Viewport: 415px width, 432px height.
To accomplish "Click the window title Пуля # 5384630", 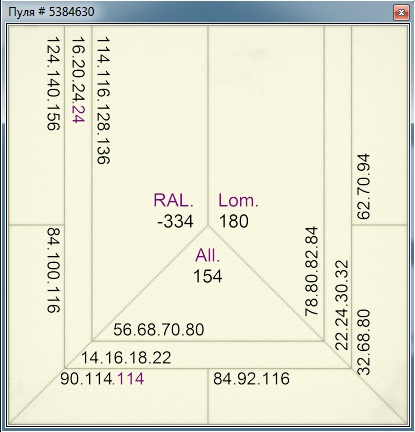I will click(51, 12).
